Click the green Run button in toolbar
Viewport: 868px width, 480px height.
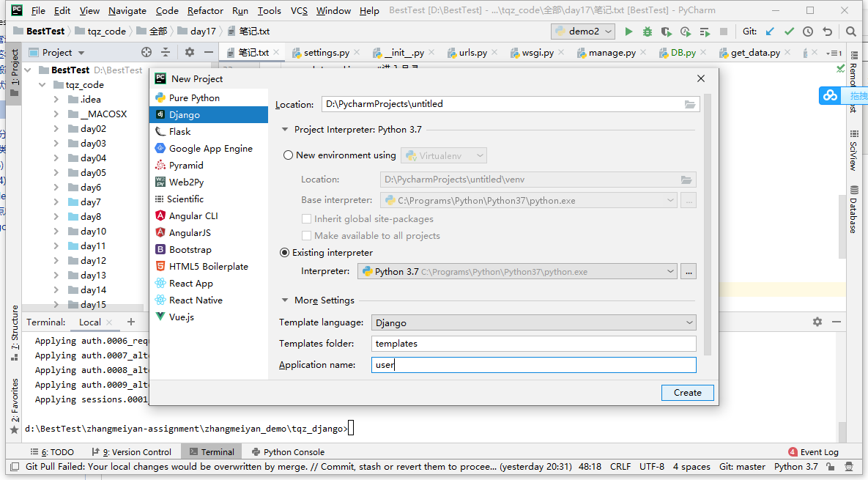pyautogui.click(x=628, y=32)
